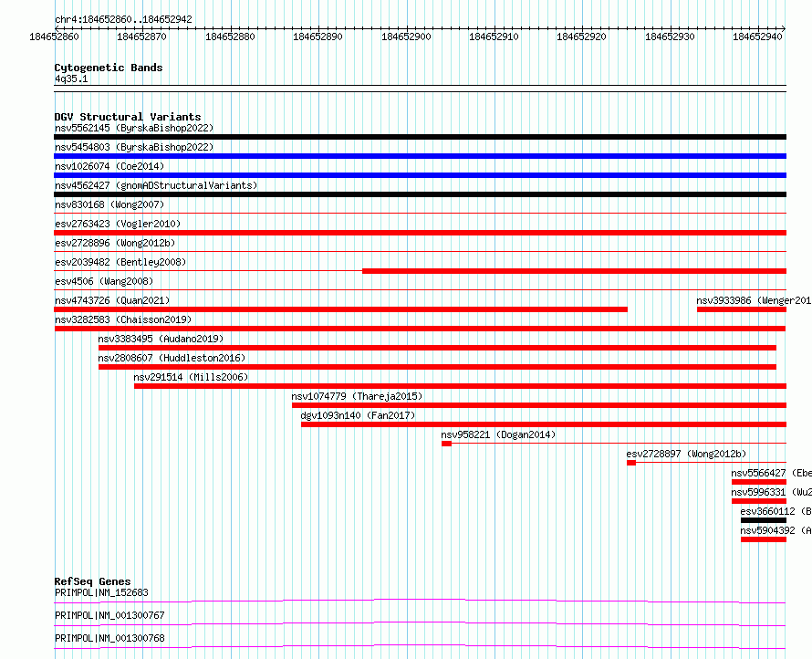The image size is (812, 659).
Task: Open PRIMPOL|NM_001300767 transcript label
Action: [x=109, y=615]
